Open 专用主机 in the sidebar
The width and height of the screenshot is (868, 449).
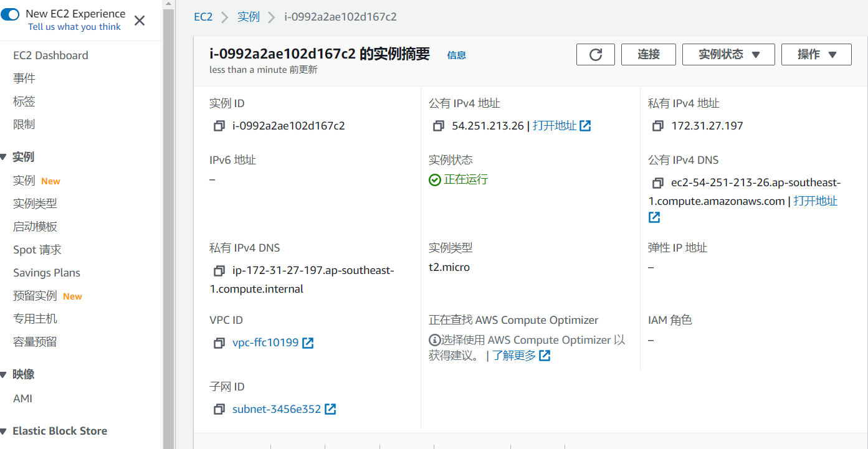pyautogui.click(x=35, y=319)
